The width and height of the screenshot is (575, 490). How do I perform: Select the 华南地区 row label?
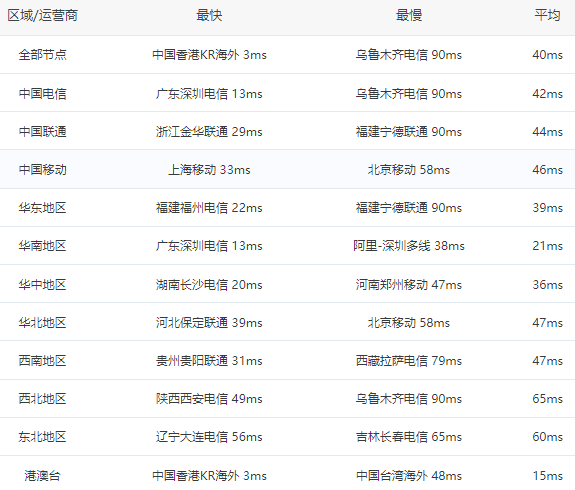[x=43, y=246]
